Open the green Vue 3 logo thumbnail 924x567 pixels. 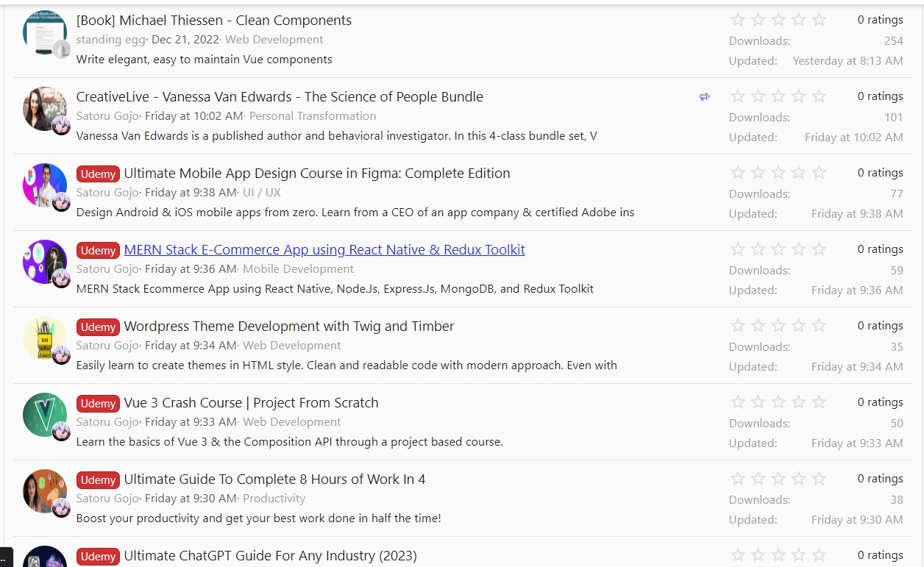pos(45,415)
